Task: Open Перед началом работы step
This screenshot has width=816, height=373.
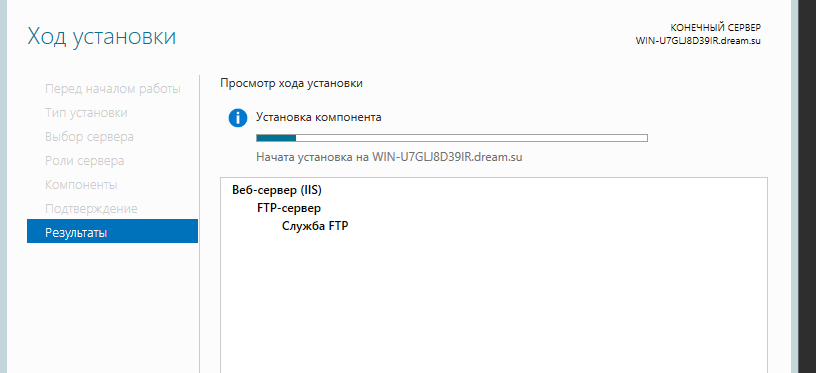Action: pyautogui.click(x=113, y=89)
